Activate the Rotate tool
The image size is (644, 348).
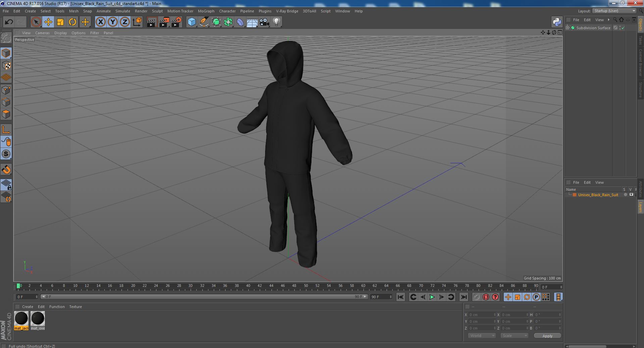click(x=72, y=22)
